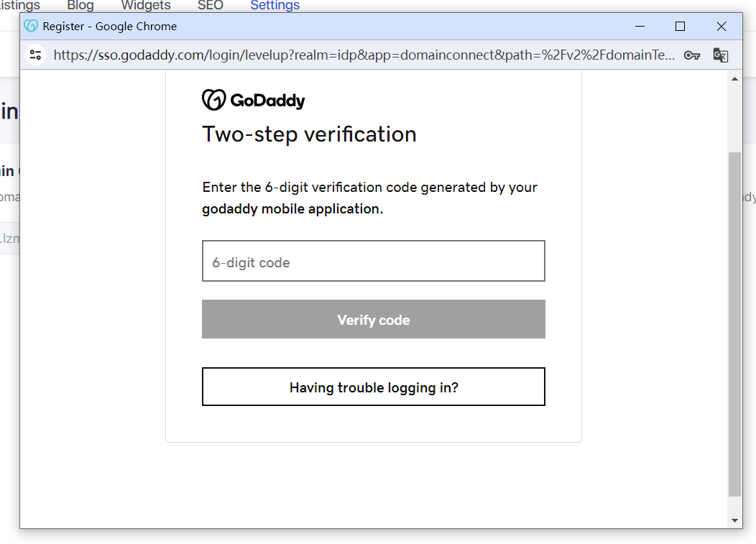Select the sso.godaddy.com URL in address bar
756x544 pixels.
pyautogui.click(x=364, y=55)
